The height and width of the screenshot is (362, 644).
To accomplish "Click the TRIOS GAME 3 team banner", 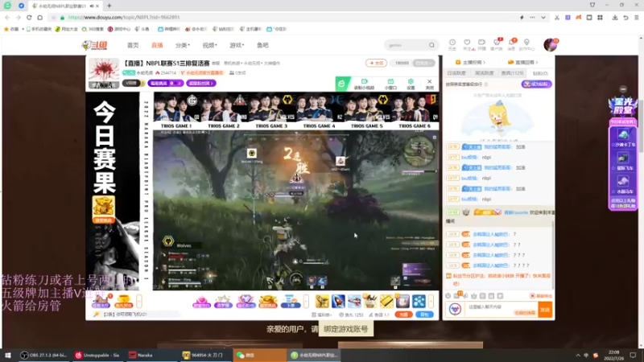I will coord(271,111).
